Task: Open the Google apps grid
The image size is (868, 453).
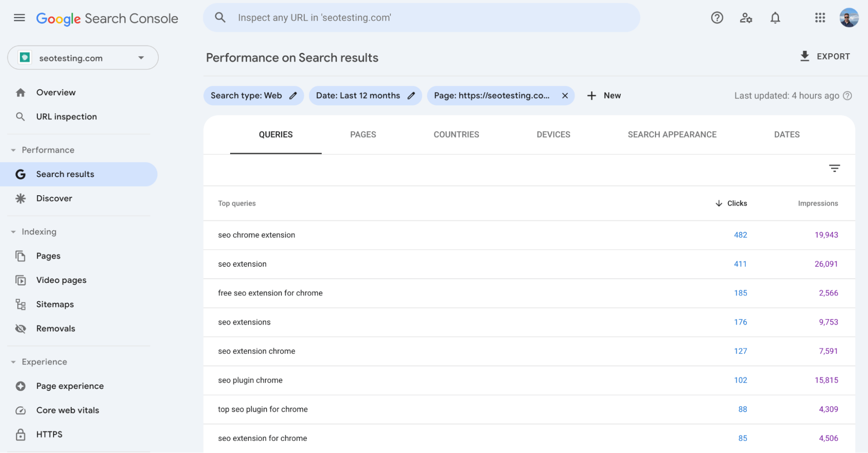Action: click(x=820, y=18)
